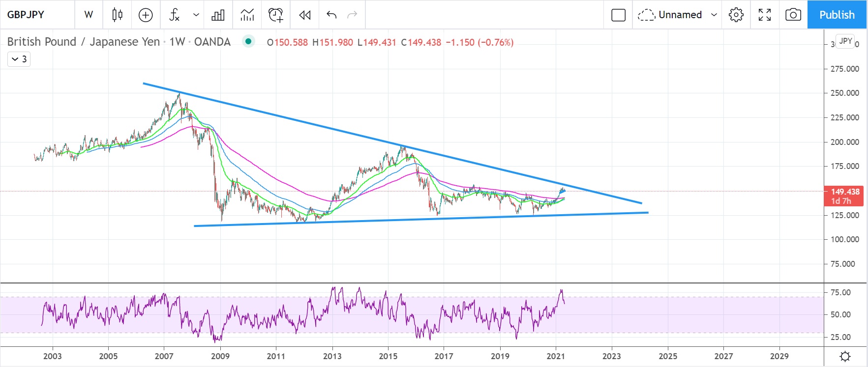Image resolution: width=868 pixels, height=367 pixels.
Task: Create an alert with the alarm clock icon
Action: tap(276, 15)
